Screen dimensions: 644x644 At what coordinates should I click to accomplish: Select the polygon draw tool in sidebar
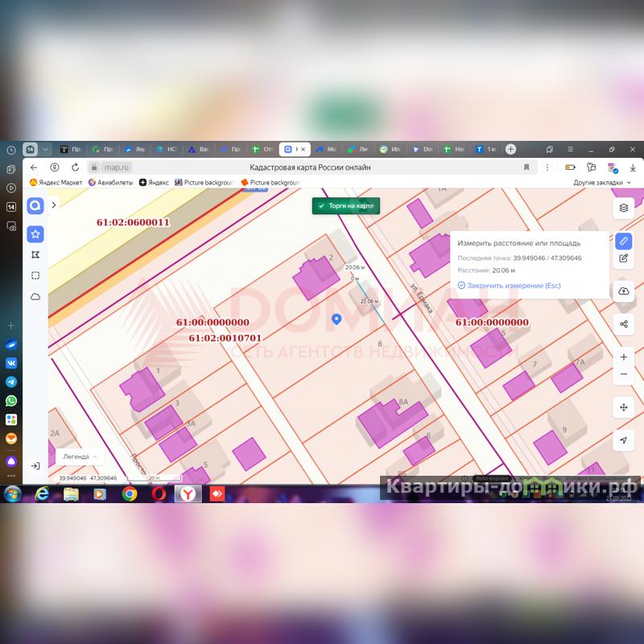point(35,254)
